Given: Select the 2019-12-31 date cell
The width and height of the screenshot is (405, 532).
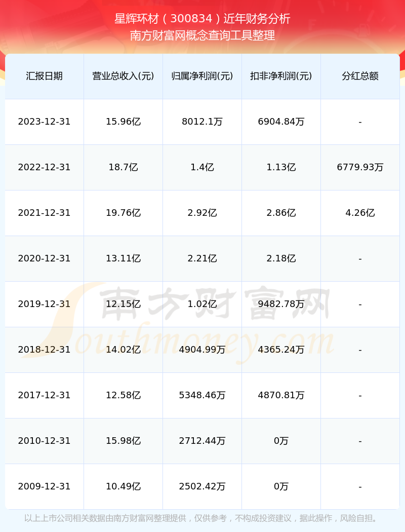Looking at the screenshot, I should [x=45, y=304].
